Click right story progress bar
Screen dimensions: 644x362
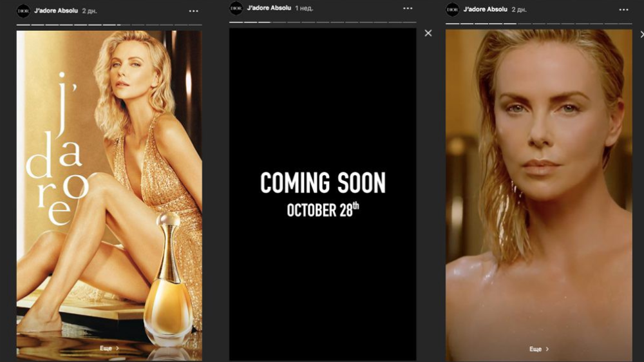click(538, 23)
